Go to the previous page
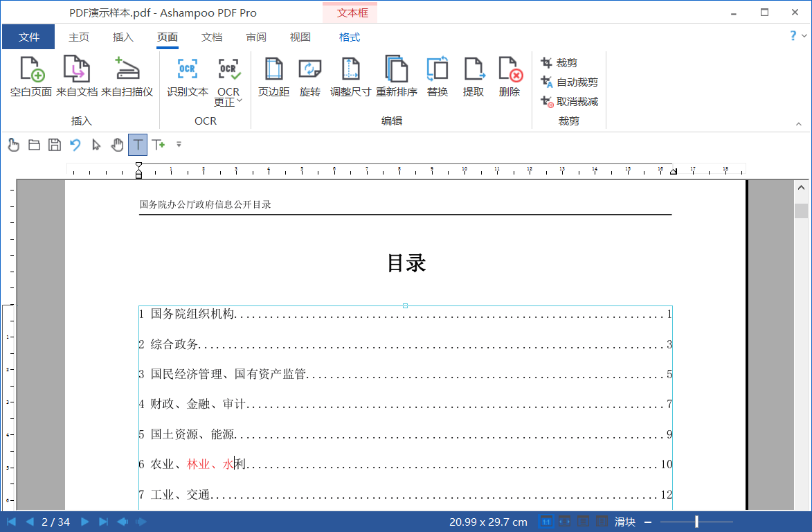 [30, 522]
